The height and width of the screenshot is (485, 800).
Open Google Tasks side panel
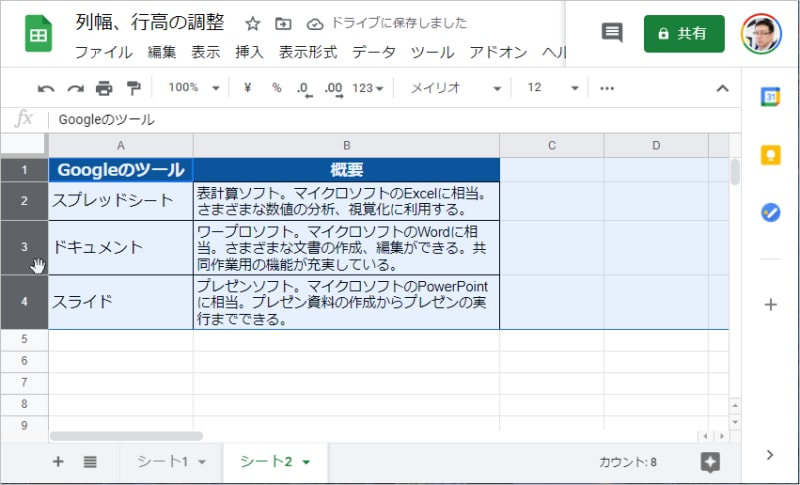tap(770, 212)
